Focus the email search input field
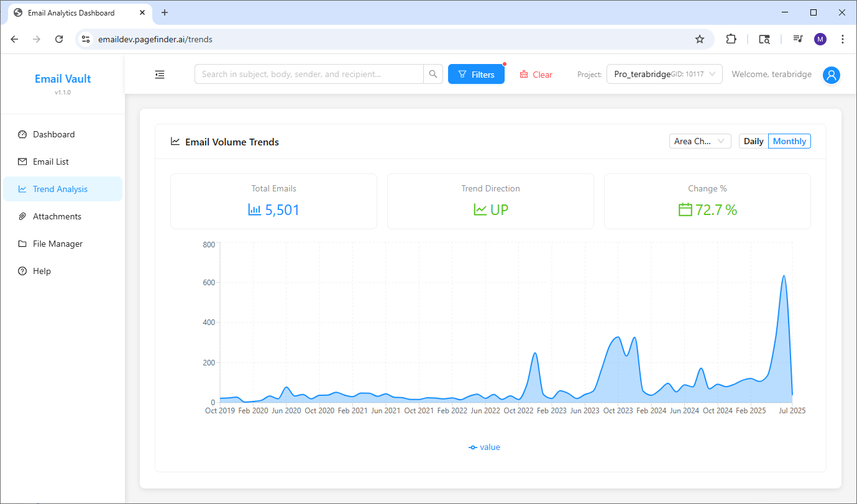Viewport: 857px width, 504px height. [x=309, y=74]
